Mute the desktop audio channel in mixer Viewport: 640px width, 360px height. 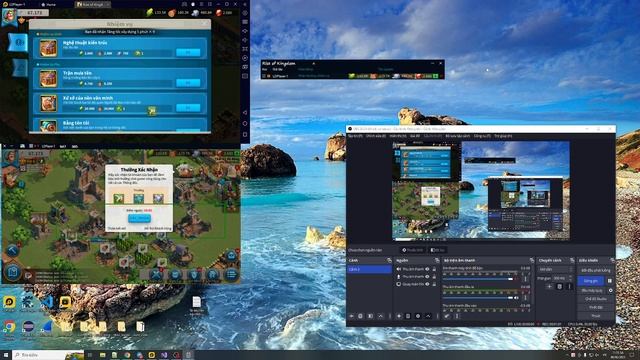(517, 279)
